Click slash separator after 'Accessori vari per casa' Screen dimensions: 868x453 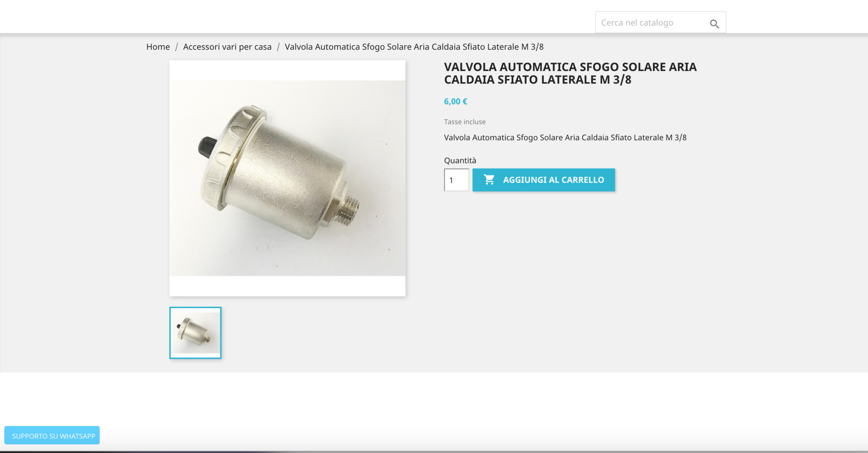click(278, 47)
